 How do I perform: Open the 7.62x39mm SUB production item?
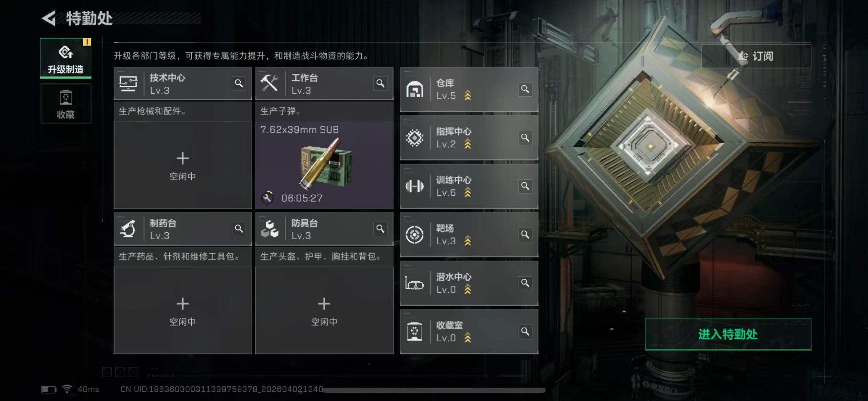point(324,165)
